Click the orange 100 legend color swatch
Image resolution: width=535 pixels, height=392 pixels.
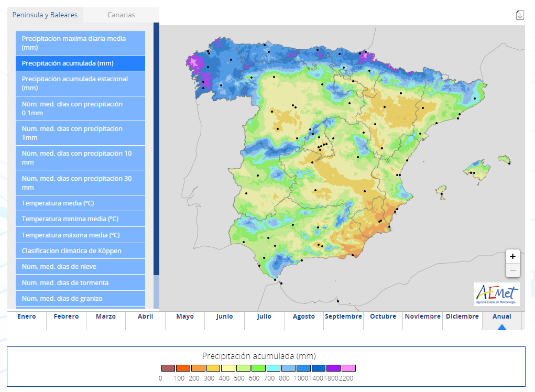coord(183,368)
